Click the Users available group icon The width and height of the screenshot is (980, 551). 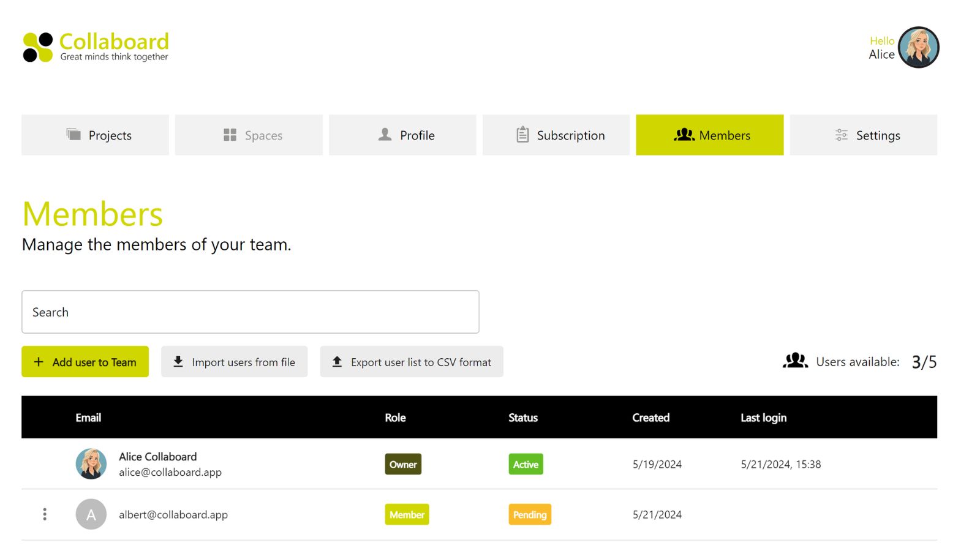tap(794, 361)
